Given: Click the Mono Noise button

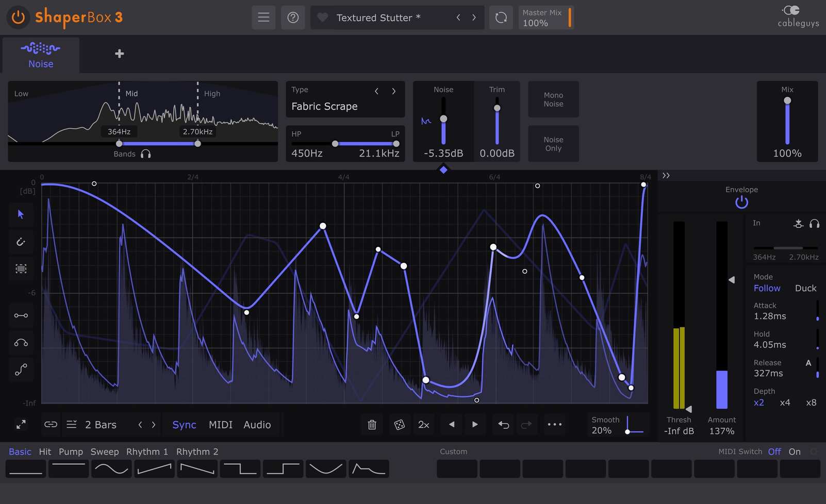Looking at the screenshot, I should pyautogui.click(x=553, y=99).
